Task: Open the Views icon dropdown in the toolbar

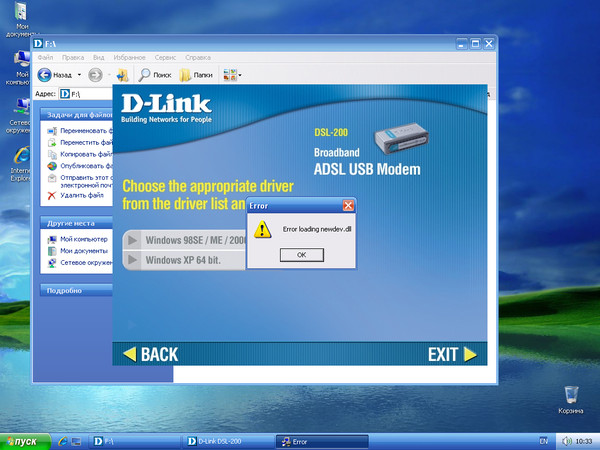Action: (x=232, y=75)
